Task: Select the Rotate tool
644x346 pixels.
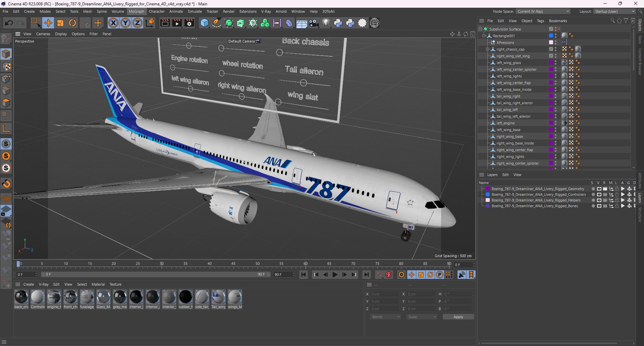Action: tap(72, 23)
